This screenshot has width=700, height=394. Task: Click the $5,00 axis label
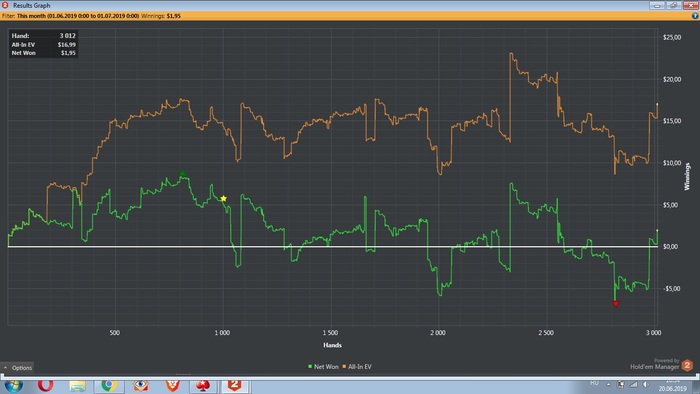(671, 205)
